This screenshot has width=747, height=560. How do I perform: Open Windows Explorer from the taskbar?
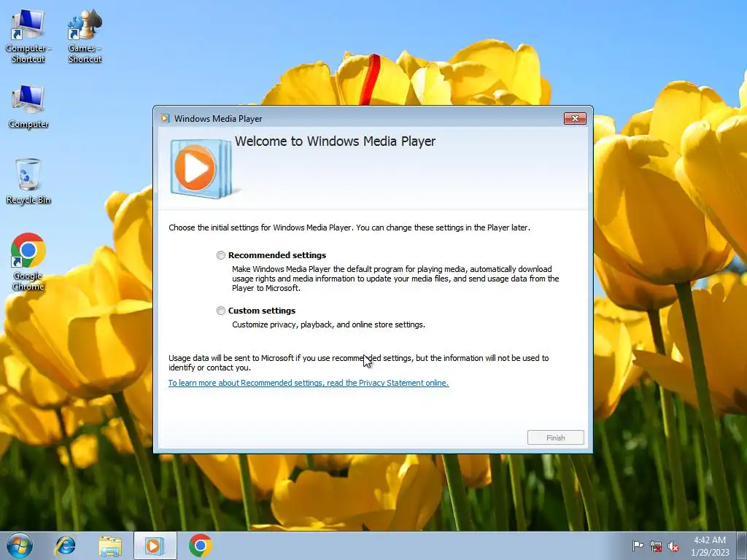[110, 545]
